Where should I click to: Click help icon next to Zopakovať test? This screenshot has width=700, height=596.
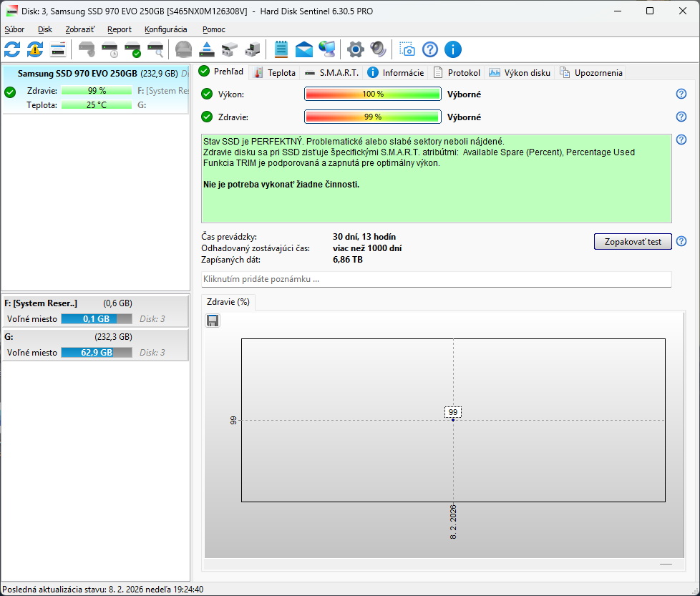tap(681, 241)
